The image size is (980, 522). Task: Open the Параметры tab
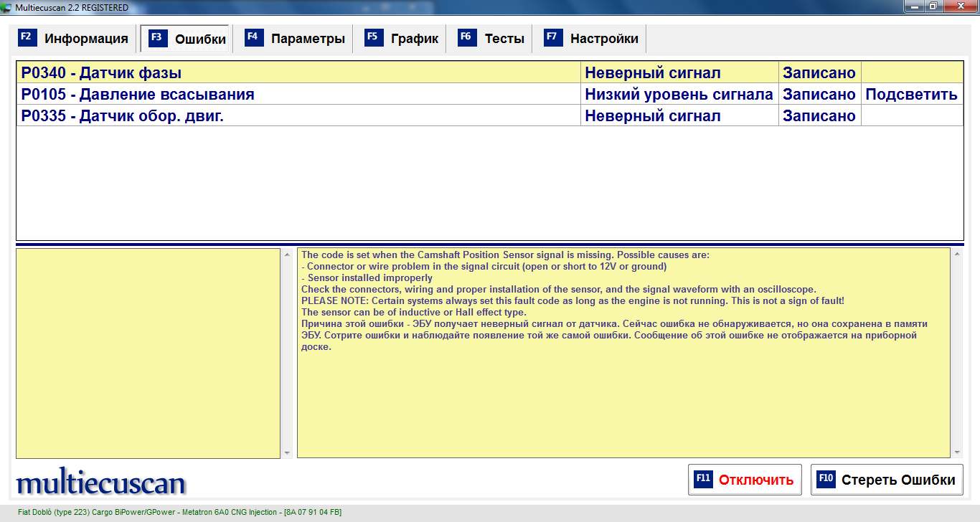tap(308, 39)
